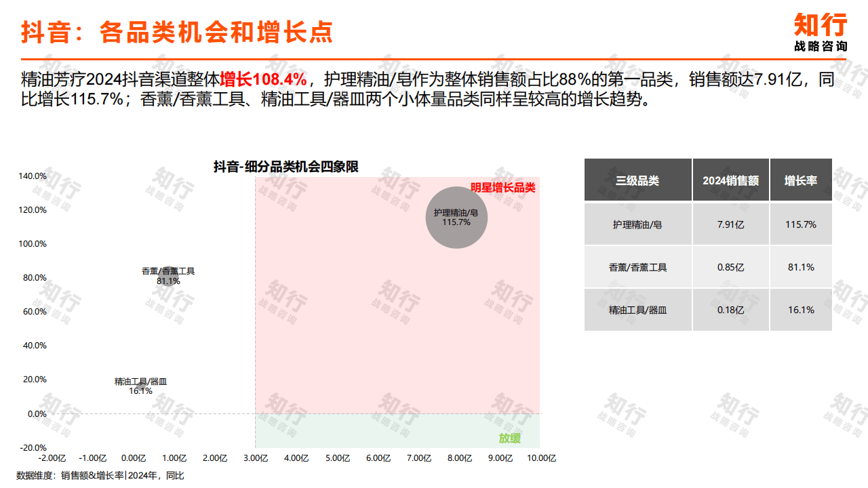
Task: Click the 护理精油/皂 row label in table
Action: coord(637,224)
